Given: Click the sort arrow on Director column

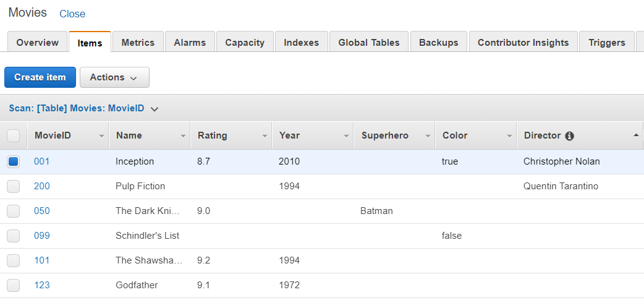Looking at the screenshot, I should pos(636,135).
